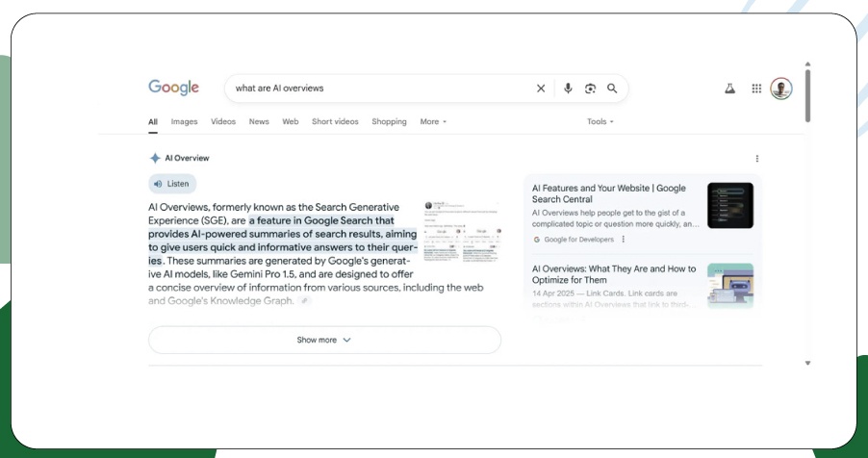
Task: Expand the overview with Show more
Action: pyautogui.click(x=324, y=340)
